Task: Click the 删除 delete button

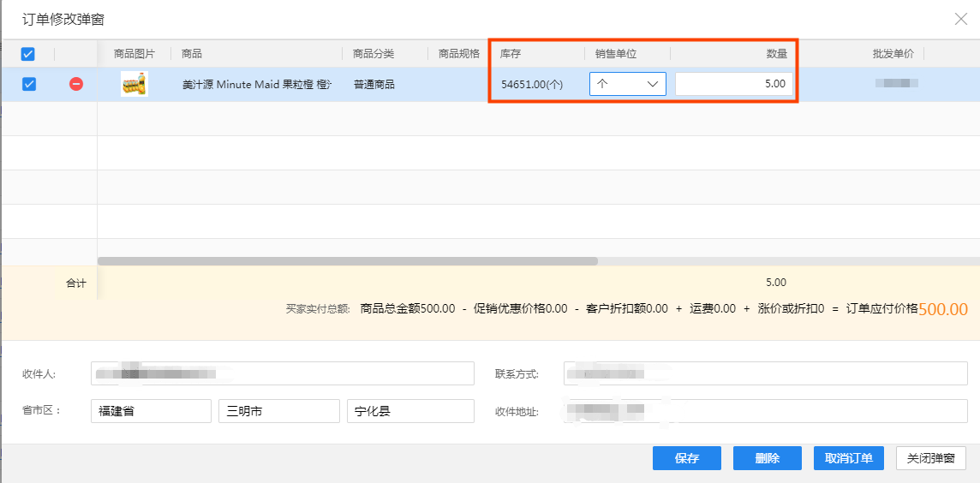Action: coord(767,458)
